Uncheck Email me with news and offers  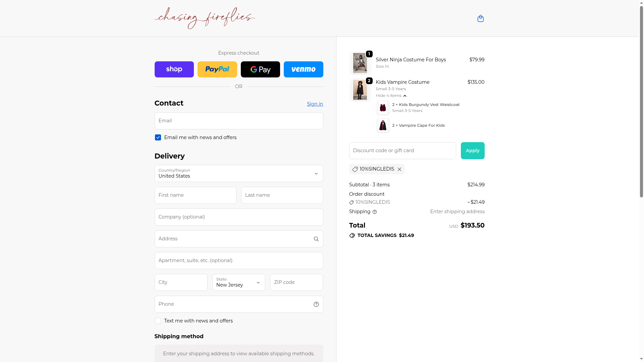158,137
